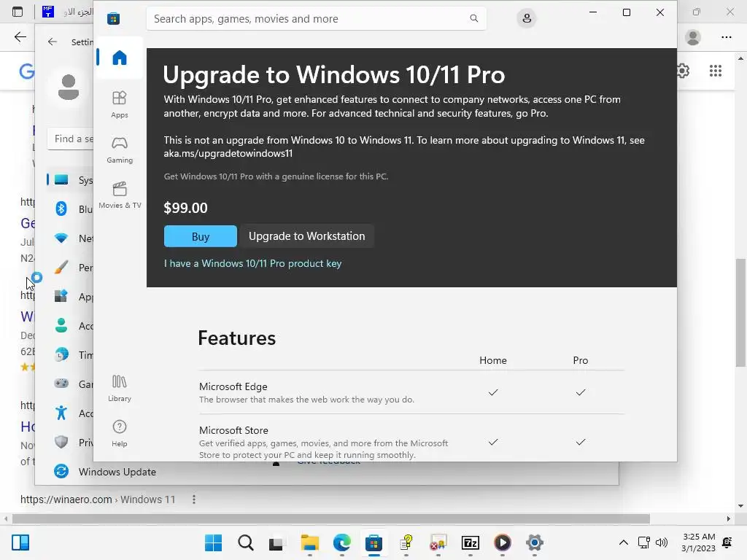Open taskbar Search

click(246, 542)
